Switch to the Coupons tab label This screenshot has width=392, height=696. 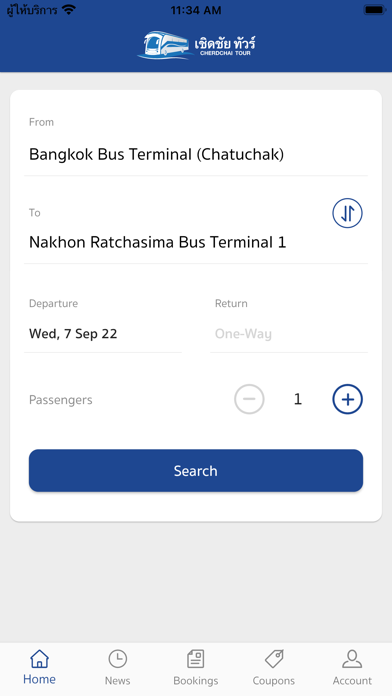[274, 680]
